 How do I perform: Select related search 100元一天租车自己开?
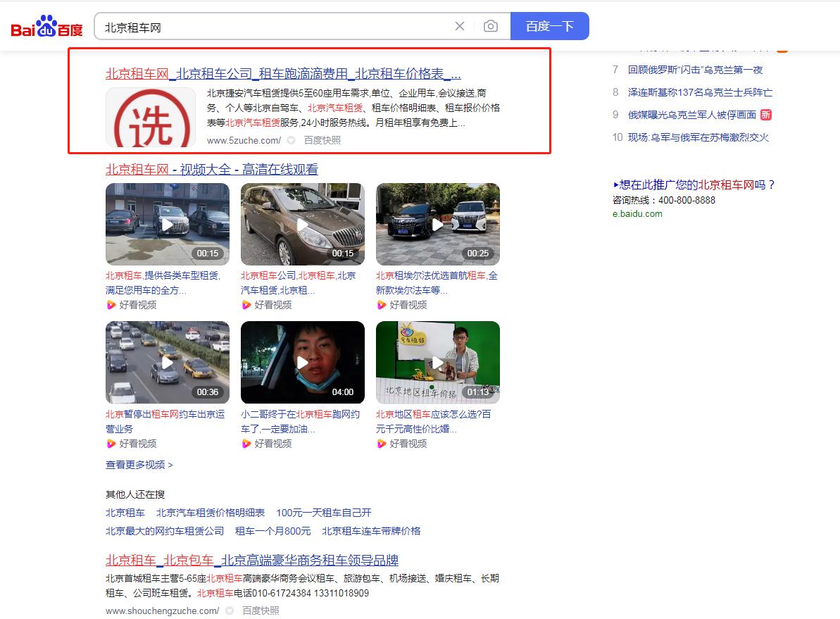coord(324,513)
